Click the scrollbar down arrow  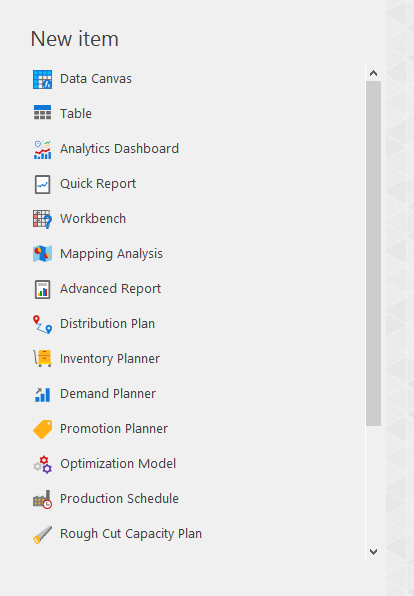[373, 552]
